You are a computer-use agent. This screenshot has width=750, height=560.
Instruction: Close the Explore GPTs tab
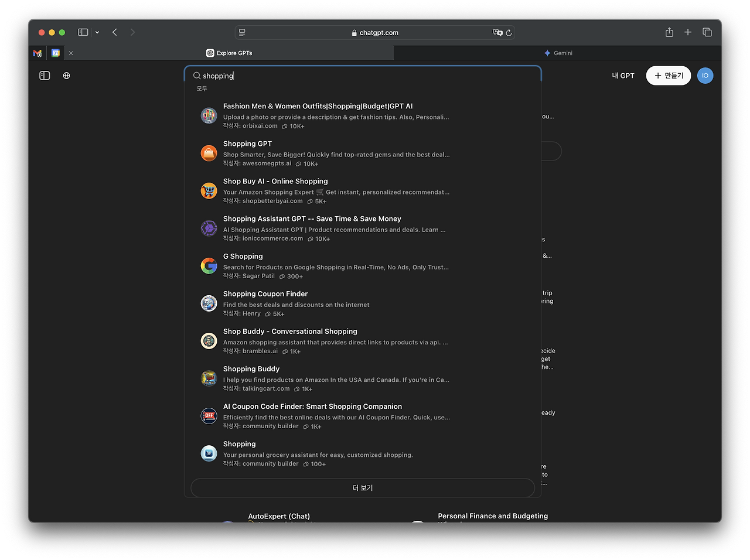coord(71,53)
